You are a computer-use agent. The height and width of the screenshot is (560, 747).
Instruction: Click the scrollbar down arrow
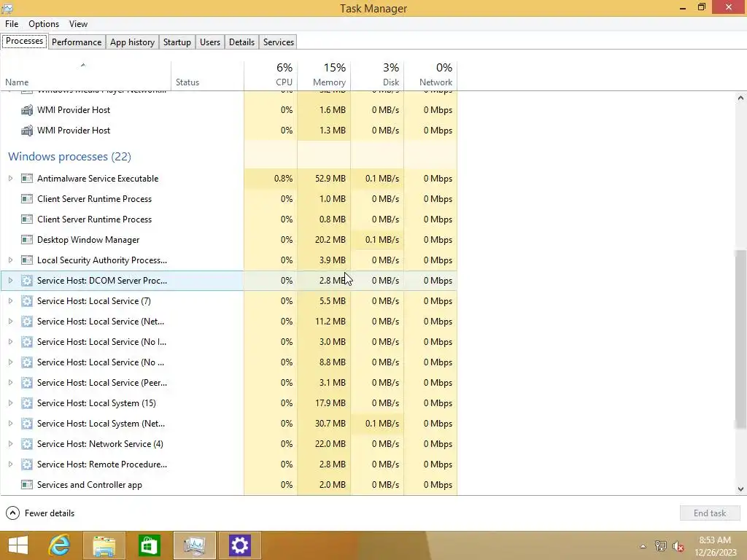pyautogui.click(x=740, y=489)
